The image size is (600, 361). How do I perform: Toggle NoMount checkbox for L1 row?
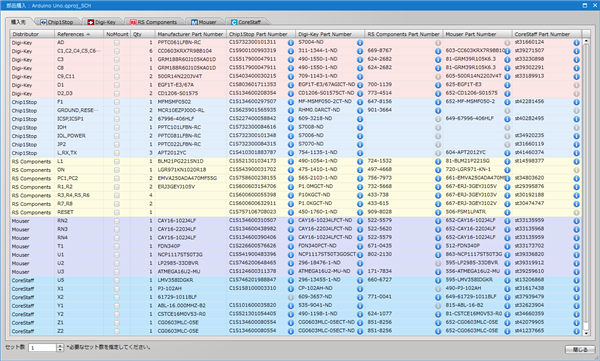pyautogui.click(x=117, y=162)
